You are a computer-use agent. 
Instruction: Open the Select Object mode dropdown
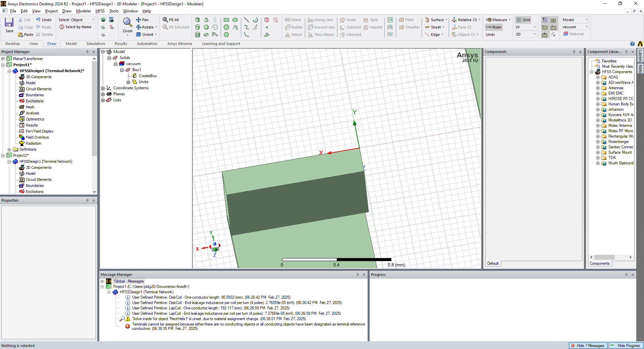(x=93, y=20)
